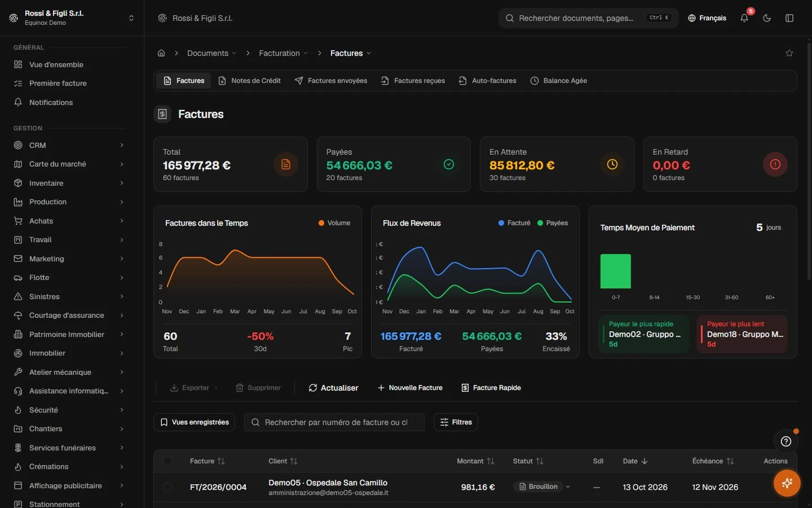The image size is (812, 508).
Task: Toggle Payées legend in Flux de Revenus
Action: pos(553,223)
